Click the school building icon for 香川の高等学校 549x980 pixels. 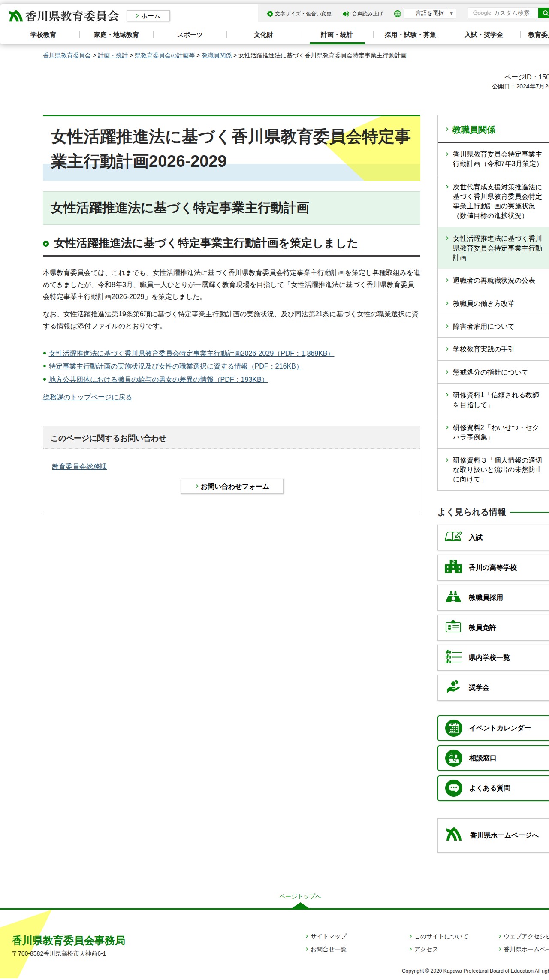(x=453, y=567)
